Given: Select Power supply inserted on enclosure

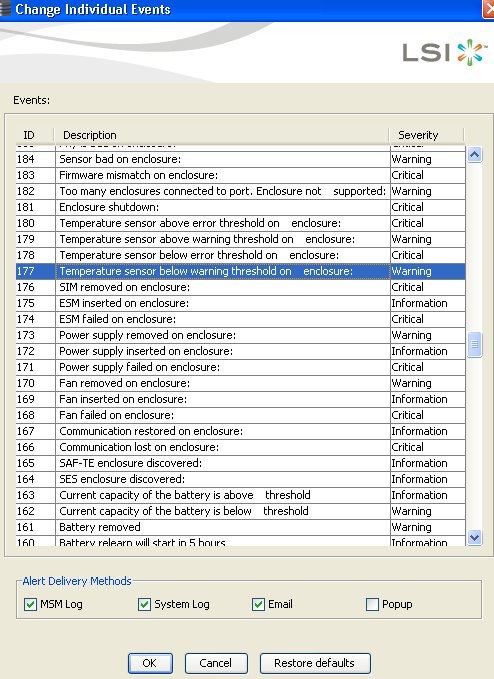Looking at the screenshot, I should pyautogui.click(x=241, y=351).
